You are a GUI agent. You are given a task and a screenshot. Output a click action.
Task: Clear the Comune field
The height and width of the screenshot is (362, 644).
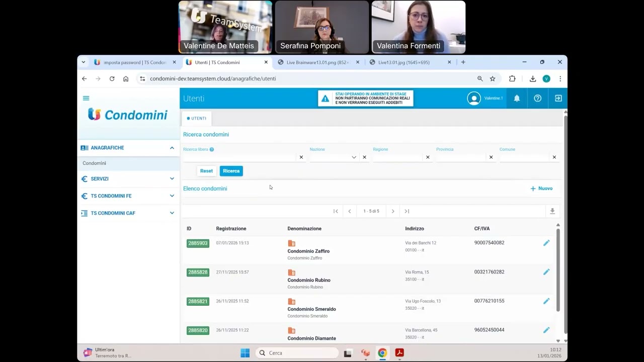[x=554, y=157]
